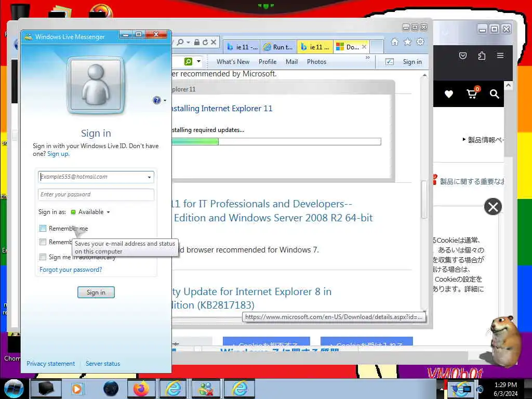Open the Windows Start orb

(14, 389)
